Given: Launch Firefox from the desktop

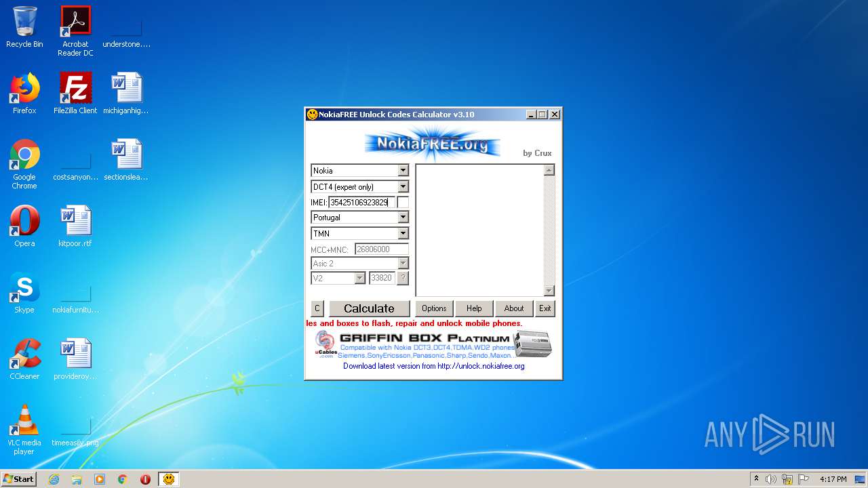Looking at the screenshot, I should tap(24, 94).
